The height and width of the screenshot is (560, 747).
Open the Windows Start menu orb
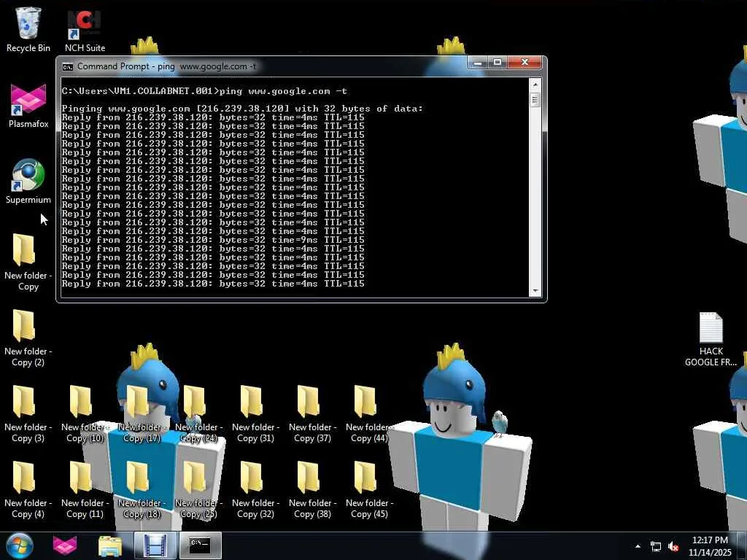20,545
